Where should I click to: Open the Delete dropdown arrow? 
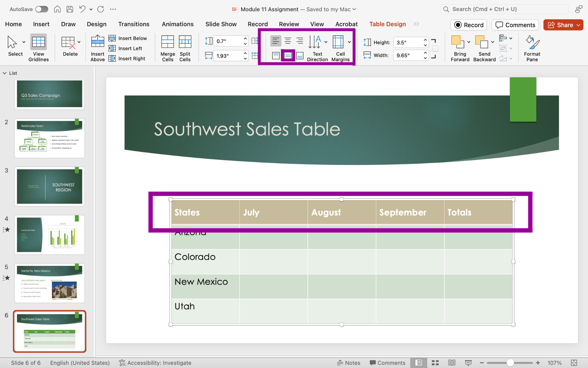79,42
